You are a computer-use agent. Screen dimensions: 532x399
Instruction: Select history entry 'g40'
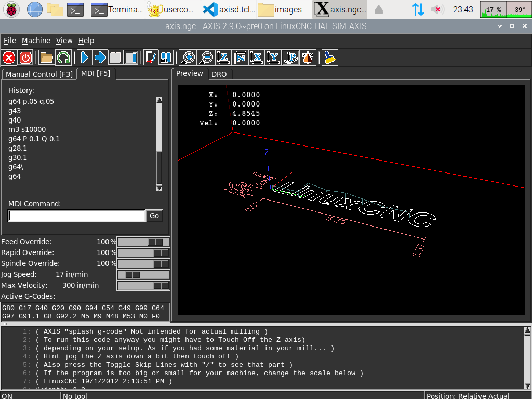tap(15, 120)
